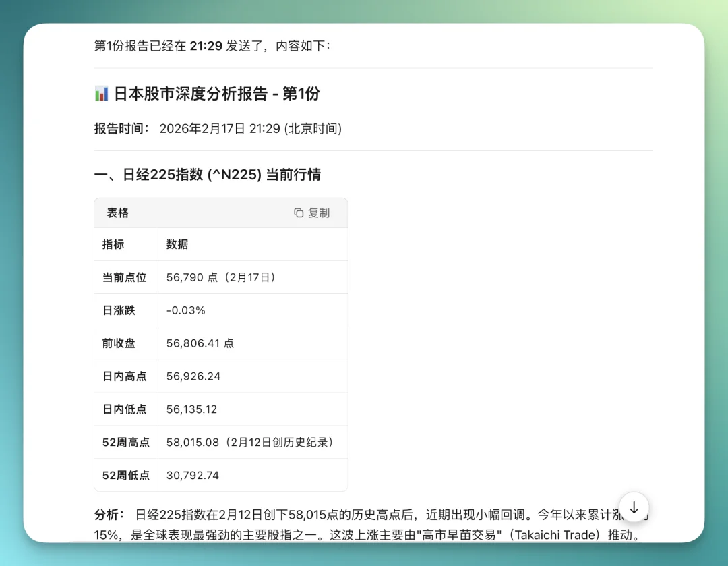The width and height of the screenshot is (728, 566).
Task: Click the scroll-to-bottom arrow button
Action: [633, 508]
